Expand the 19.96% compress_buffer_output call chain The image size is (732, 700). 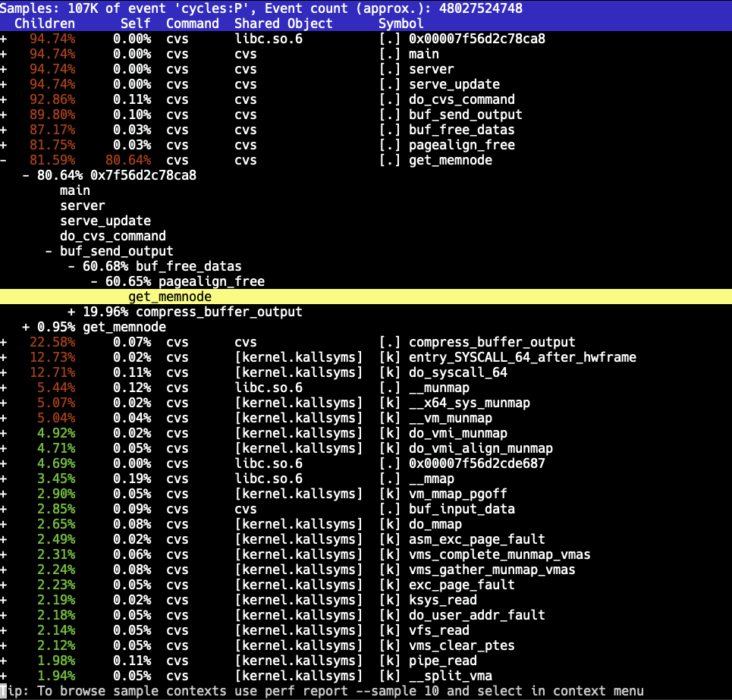pos(71,312)
